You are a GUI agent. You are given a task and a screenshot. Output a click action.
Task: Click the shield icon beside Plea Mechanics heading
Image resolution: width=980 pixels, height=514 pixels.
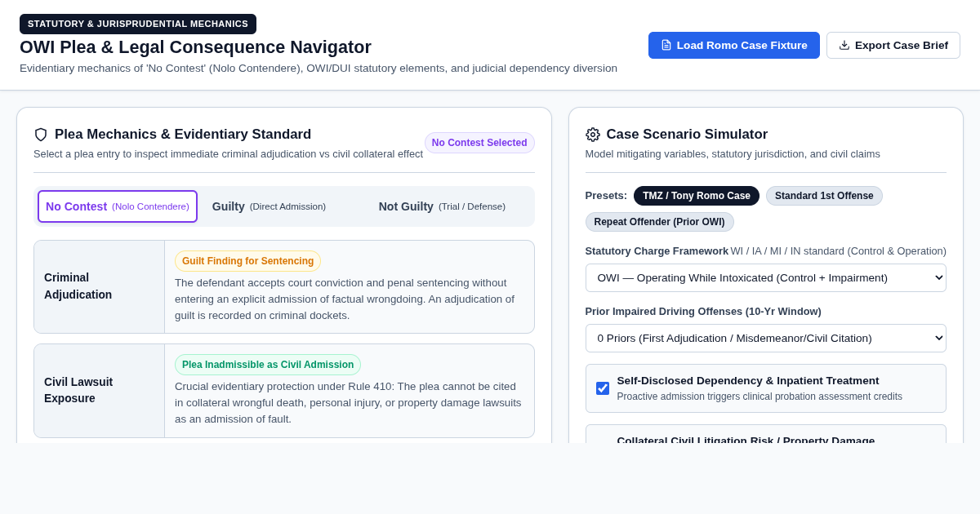(x=41, y=135)
